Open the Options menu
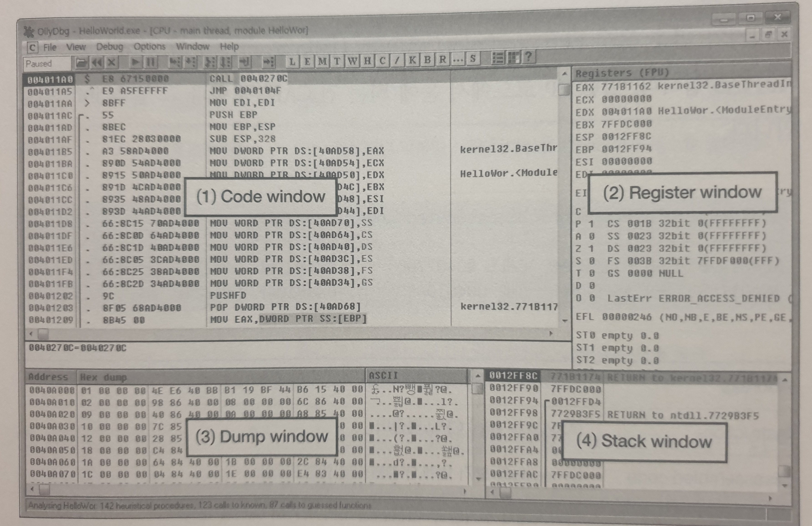 149,46
